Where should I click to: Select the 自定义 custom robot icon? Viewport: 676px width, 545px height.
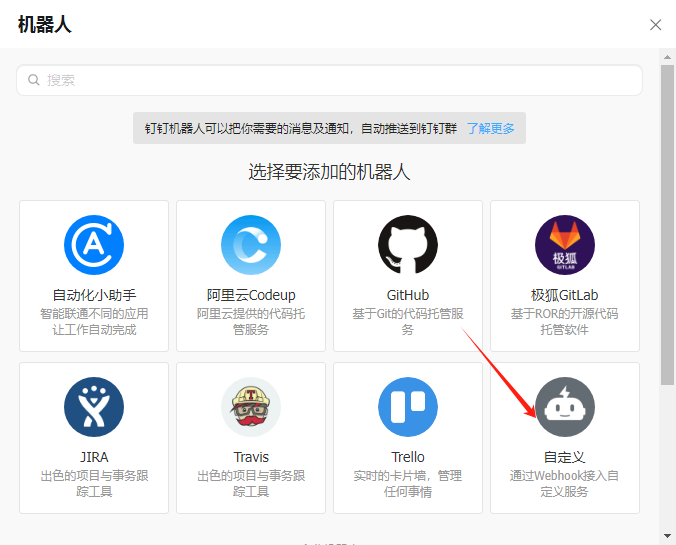click(565, 407)
